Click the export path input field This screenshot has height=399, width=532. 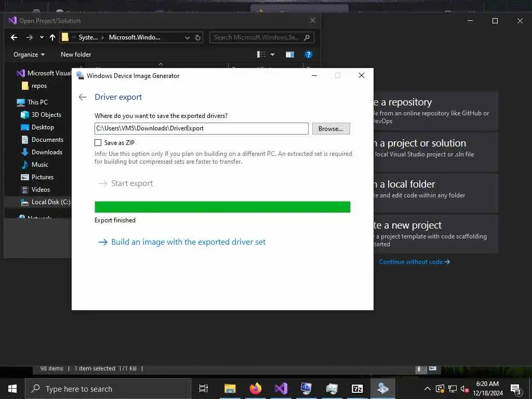click(201, 128)
